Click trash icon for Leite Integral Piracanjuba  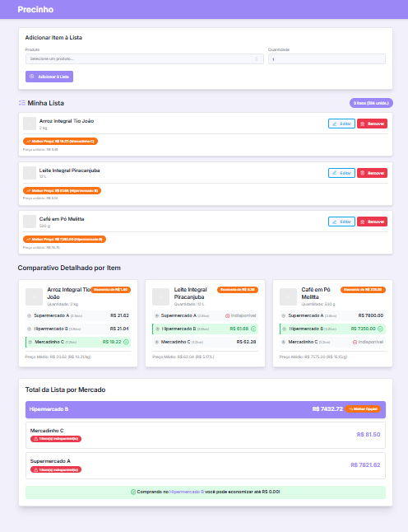pos(362,173)
